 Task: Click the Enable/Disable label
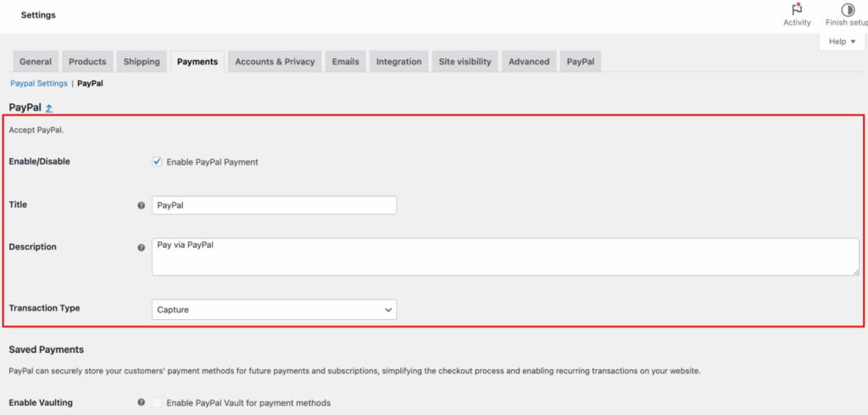click(x=39, y=161)
